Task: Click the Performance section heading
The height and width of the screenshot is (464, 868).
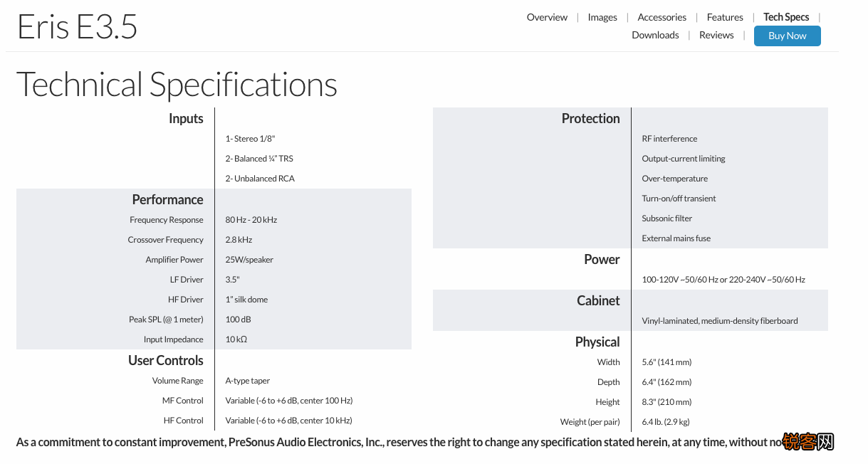Action: [167, 200]
